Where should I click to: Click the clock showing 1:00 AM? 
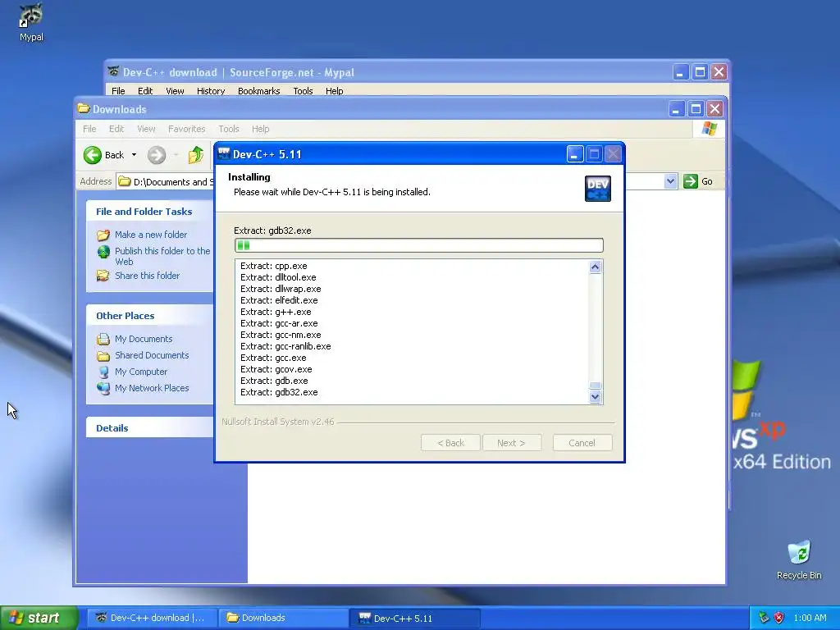pos(810,618)
